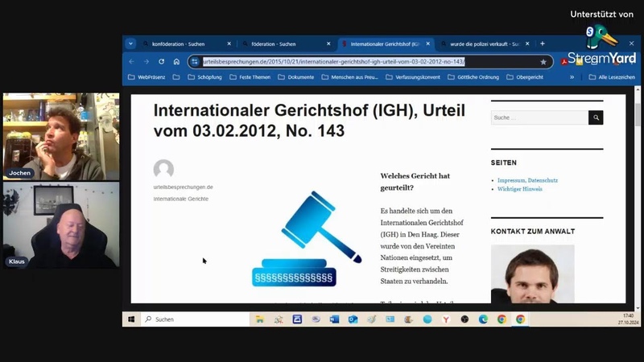Image resolution: width=644 pixels, height=362 pixels.
Task: Open the Alle Lesezeichen folder
Action: point(612,77)
